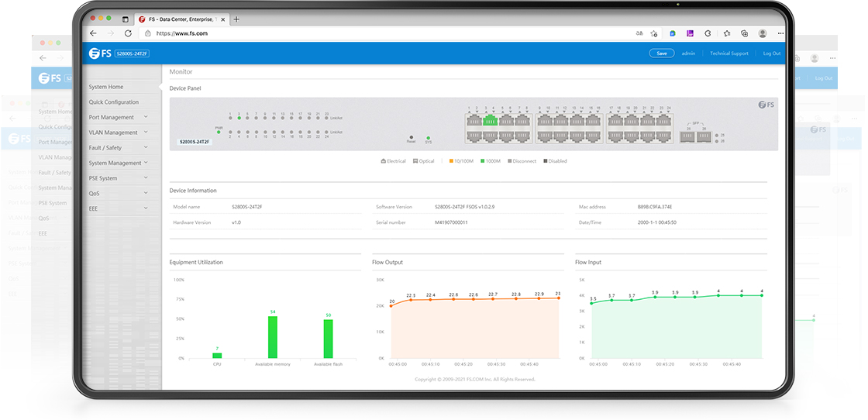Click the translate icon in the address bar
The height and width of the screenshot is (420, 868).
pos(639,33)
